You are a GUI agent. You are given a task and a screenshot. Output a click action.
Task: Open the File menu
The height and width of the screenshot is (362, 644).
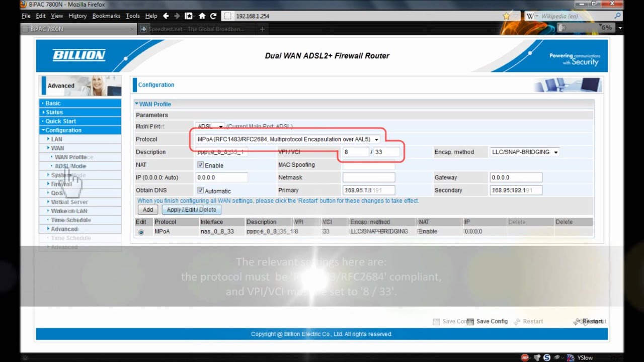[26, 16]
